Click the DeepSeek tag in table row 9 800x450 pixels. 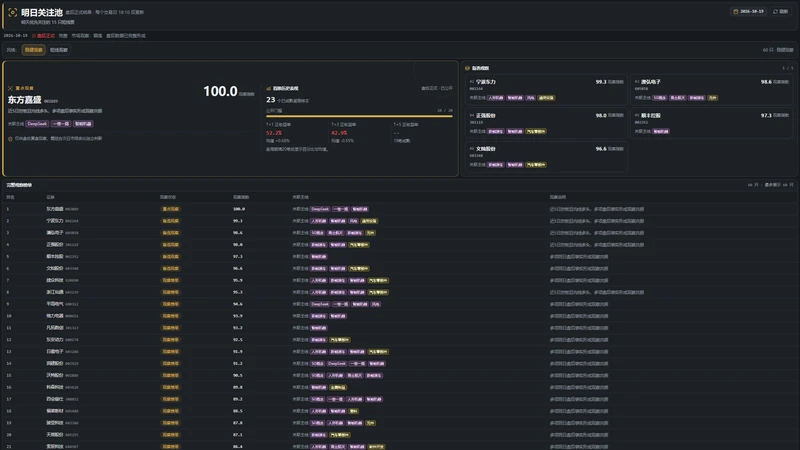pyautogui.click(x=320, y=304)
